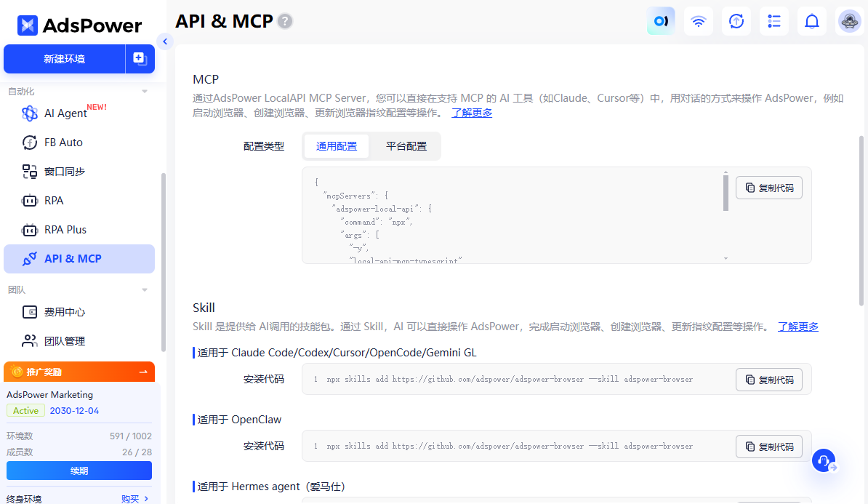
Task: Open AI Agent in the sidebar
Action: [x=79, y=113]
